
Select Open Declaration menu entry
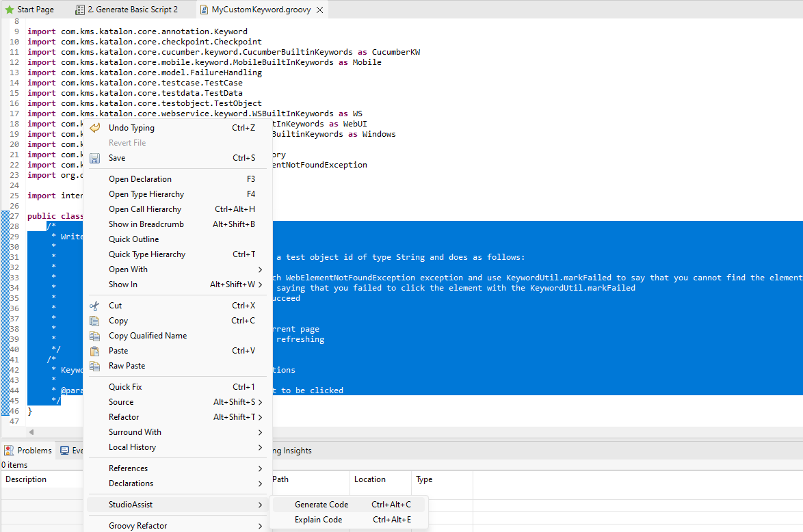click(x=177, y=179)
